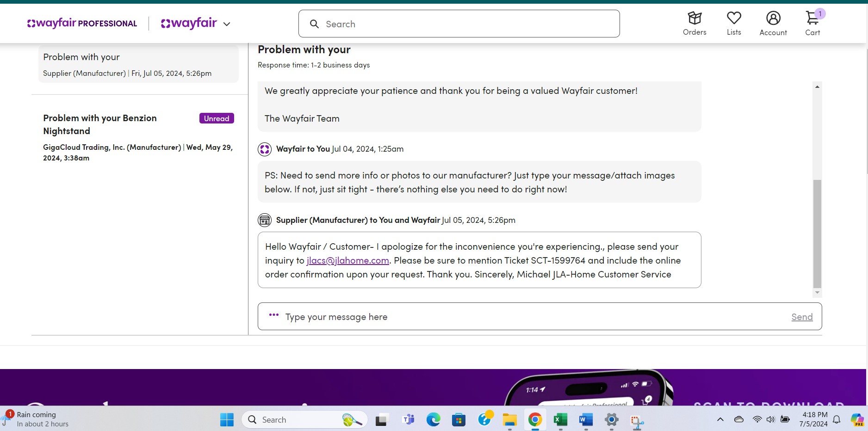
Task: Click the Supplier manufacturer avatar icon
Action: tap(265, 220)
